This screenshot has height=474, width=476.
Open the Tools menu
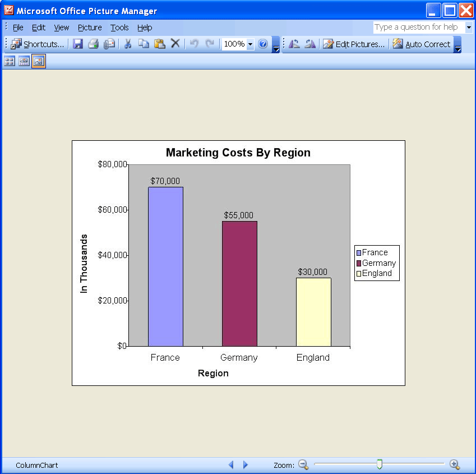pyautogui.click(x=119, y=27)
